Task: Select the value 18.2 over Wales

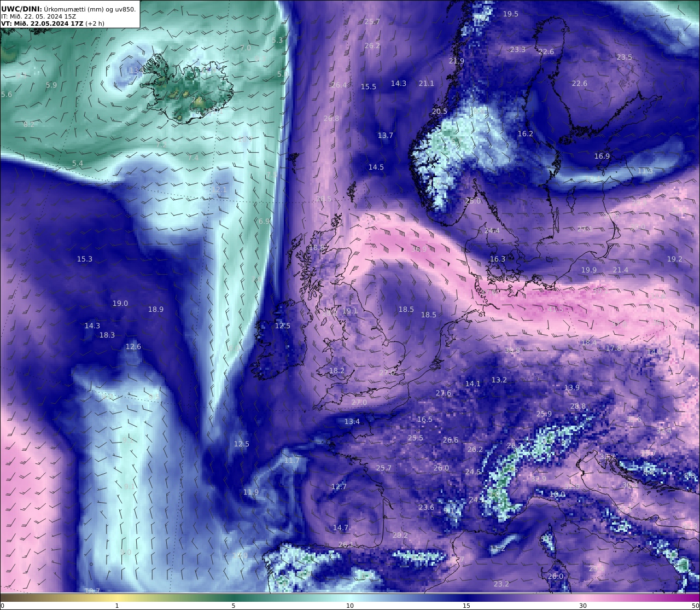Action: click(x=337, y=370)
